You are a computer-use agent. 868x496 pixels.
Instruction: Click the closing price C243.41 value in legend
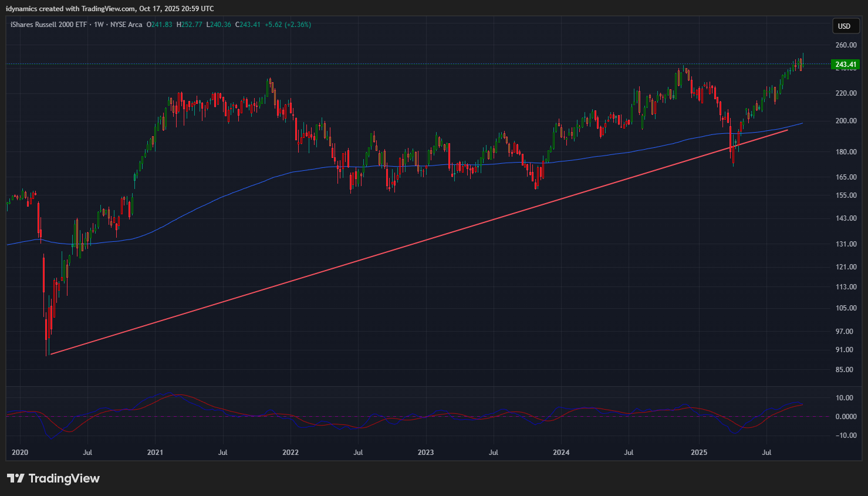(248, 25)
